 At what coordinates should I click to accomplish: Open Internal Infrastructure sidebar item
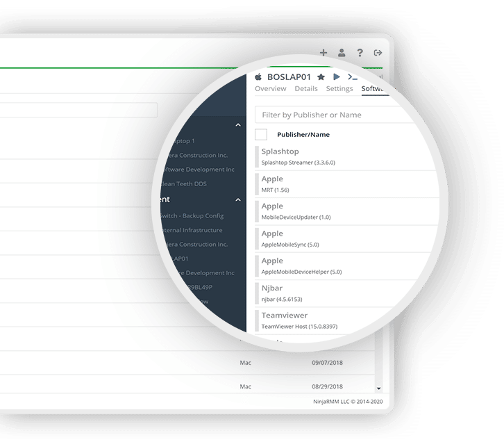click(x=192, y=230)
